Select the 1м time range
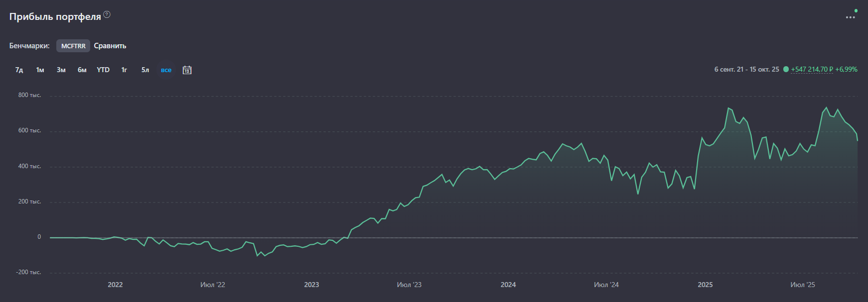868x302 pixels. [40, 70]
